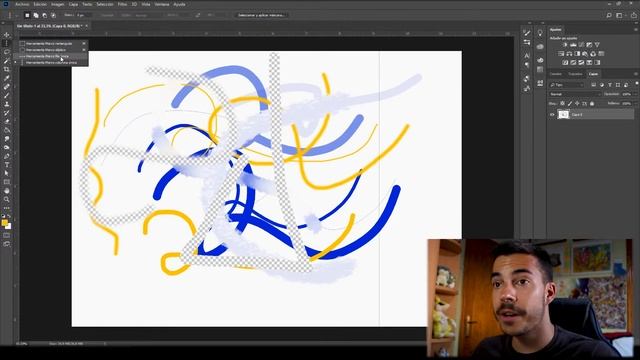This screenshot has width=640, height=360.
Task: Hide the Capa 0 layer with eye icon
Action: (552, 115)
